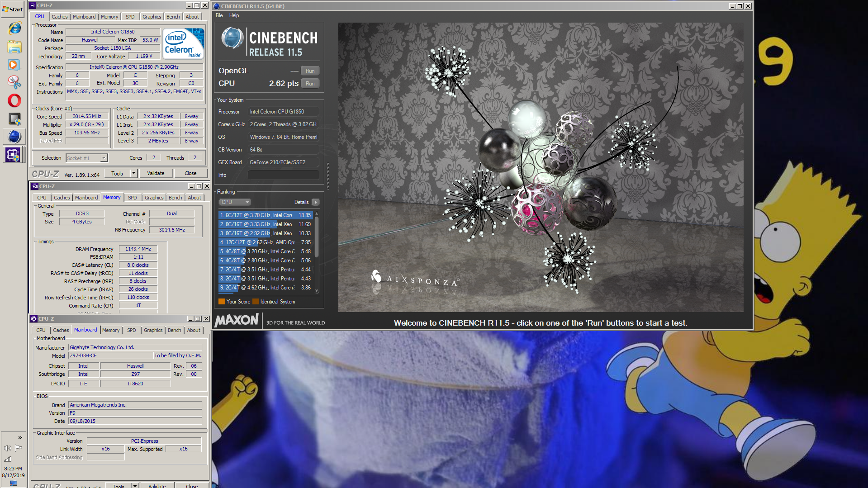The height and width of the screenshot is (488, 868).
Task: Open the Windows Start menu
Action: coord(13,9)
